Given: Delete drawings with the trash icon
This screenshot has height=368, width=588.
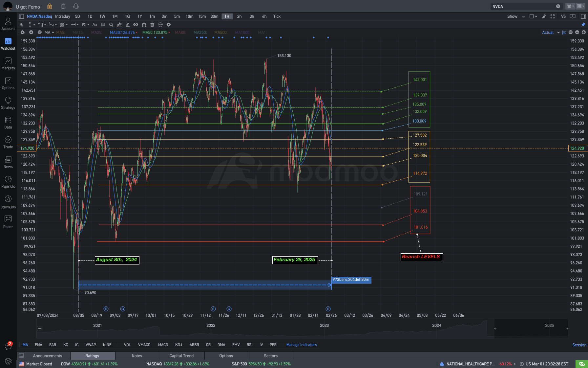Looking at the screenshot, I should [152, 25].
